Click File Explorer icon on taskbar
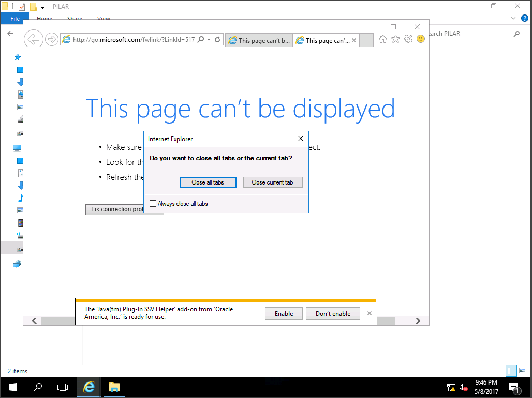The width and height of the screenshot is (532, 398). [x=114, y=387]
